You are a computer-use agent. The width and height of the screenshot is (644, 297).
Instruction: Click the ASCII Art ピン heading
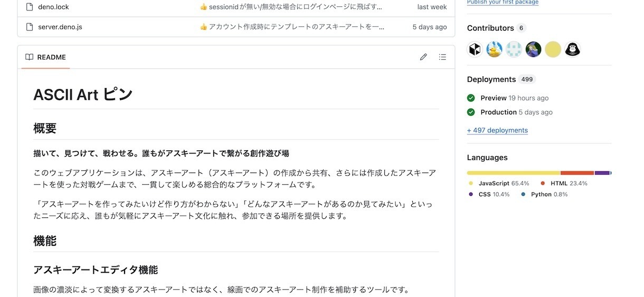click(x=83, y=94)
